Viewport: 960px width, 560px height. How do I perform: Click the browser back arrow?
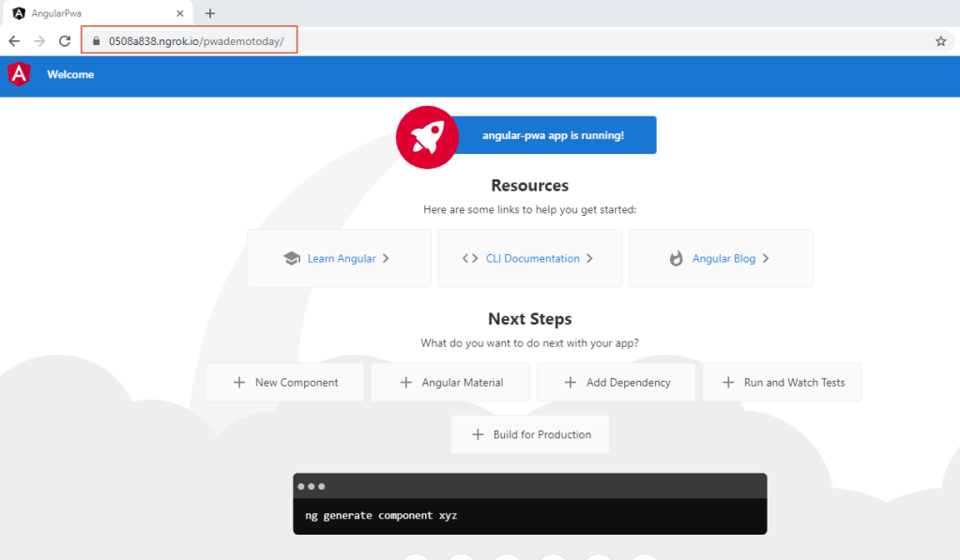[14, 41]
